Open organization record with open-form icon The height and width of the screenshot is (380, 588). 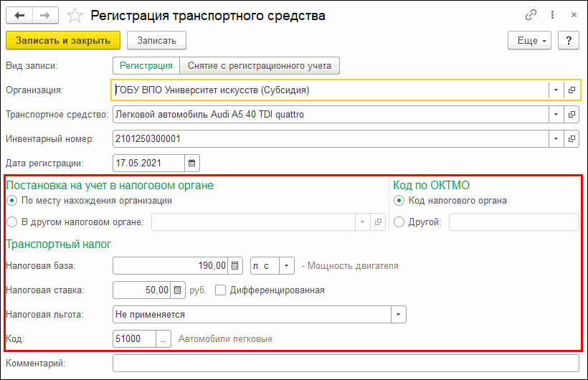(572, 90)
